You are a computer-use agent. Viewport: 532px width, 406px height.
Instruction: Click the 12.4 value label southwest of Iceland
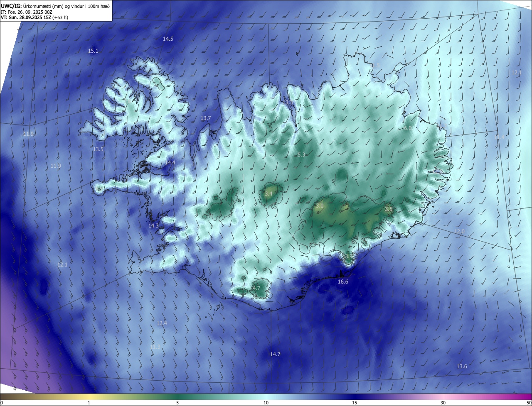click(162, 323)
